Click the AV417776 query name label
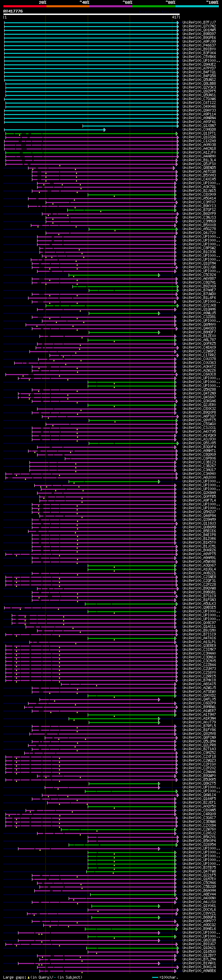 13,11
